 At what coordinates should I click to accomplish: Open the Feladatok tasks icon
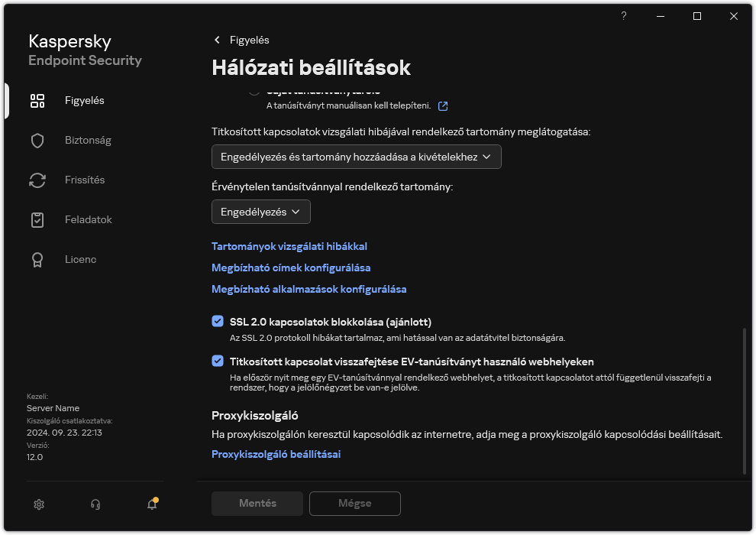coord(37,219)
